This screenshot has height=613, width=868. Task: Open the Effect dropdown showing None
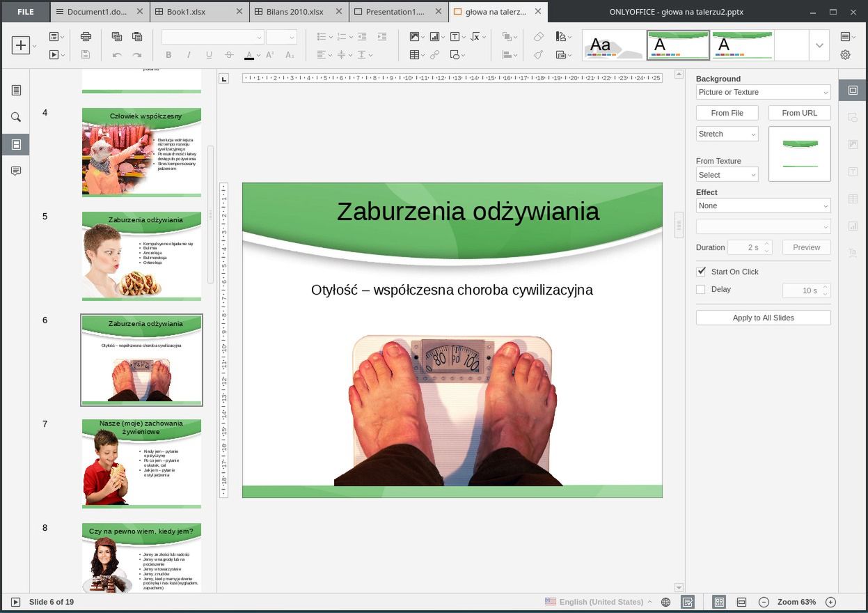(763, 205)
